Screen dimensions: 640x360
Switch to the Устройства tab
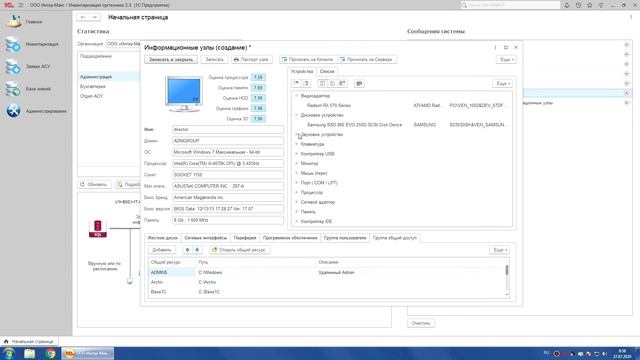coord(302,71)
